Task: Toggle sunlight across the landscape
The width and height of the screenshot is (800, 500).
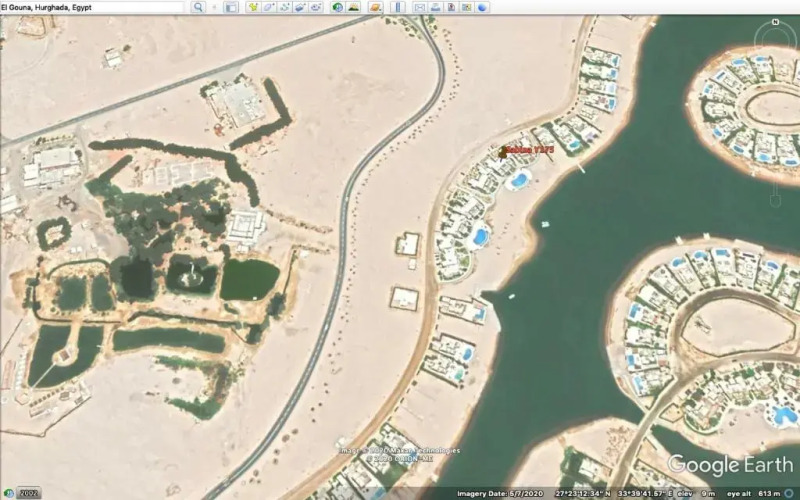Action: point(355,7)
